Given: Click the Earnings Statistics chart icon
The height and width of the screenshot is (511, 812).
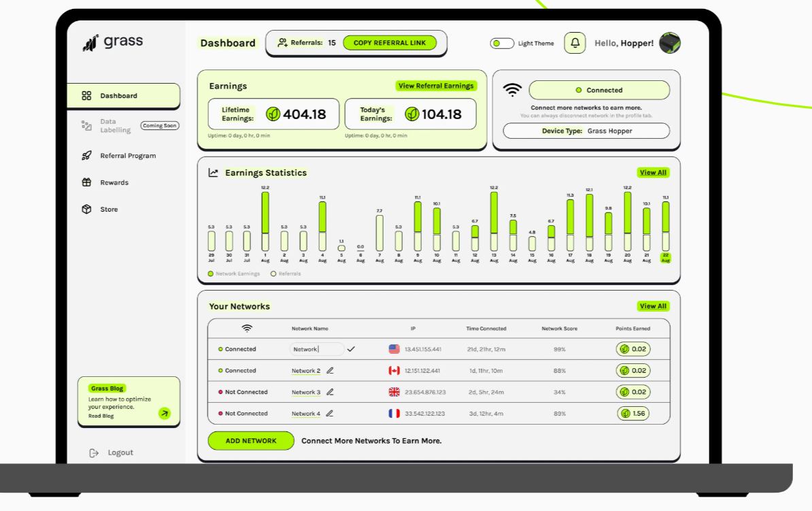Looking at the screenshot, I should click(214, 173).
